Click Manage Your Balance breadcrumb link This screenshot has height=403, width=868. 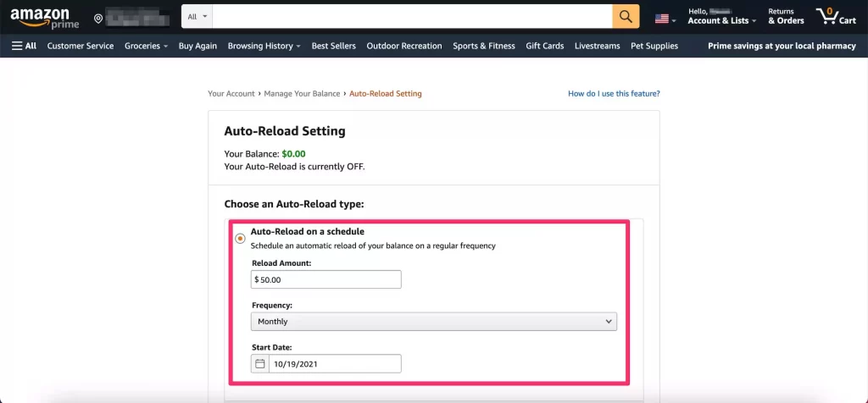(302, 93)
